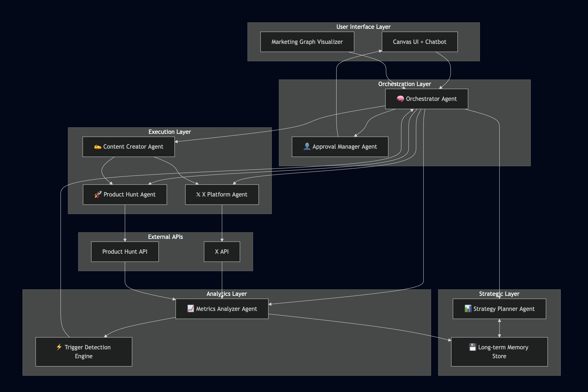This screenshot has width=588, height=392.
Task: Click the X logo icon on Platform Agent
Action: tap(198, 195)
